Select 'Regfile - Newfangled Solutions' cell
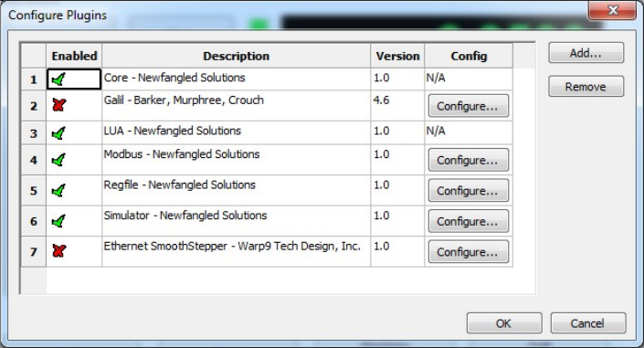The image size is (644, 348). click(237, 191)
